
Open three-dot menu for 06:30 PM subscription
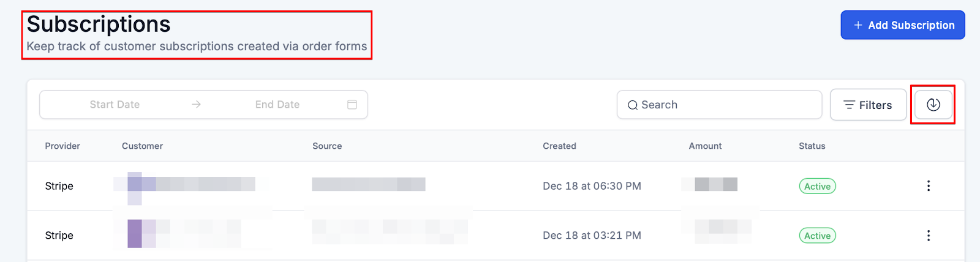(929, 185)
